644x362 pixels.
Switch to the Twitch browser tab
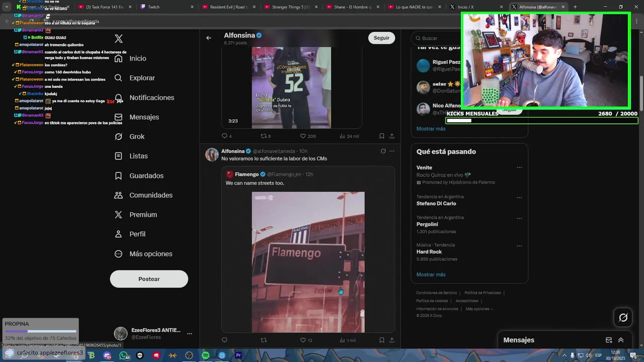167,7
